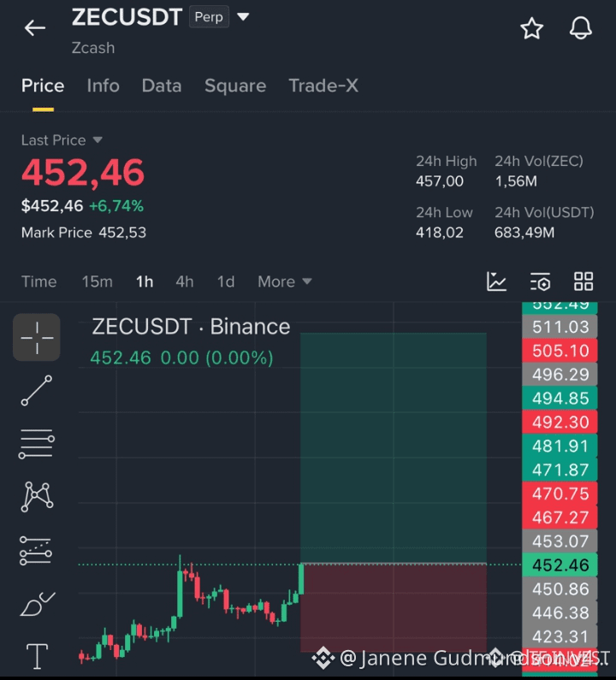Click the 24h Low 418,02 value
Image resolution: width=616 pixels, height=680 pixels.
coord(440,233)
